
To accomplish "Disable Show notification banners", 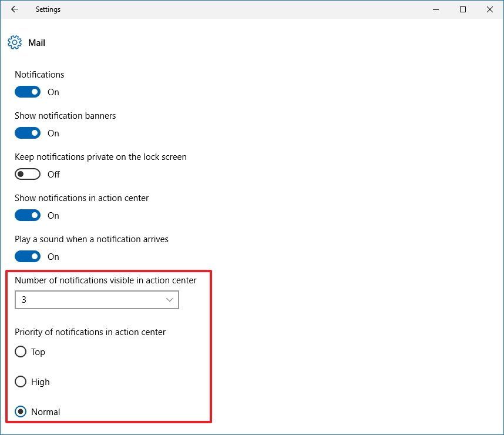I will 27,133.
